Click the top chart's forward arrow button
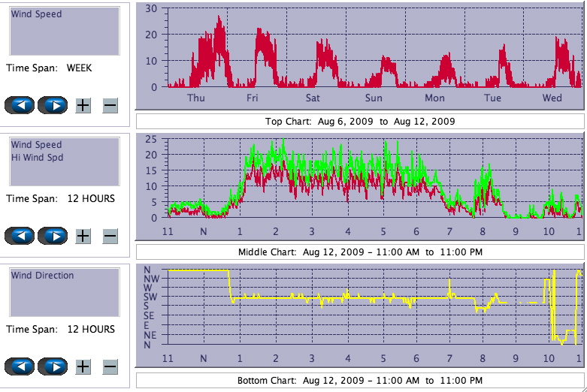587x392 pixels. tap(53, 105)
